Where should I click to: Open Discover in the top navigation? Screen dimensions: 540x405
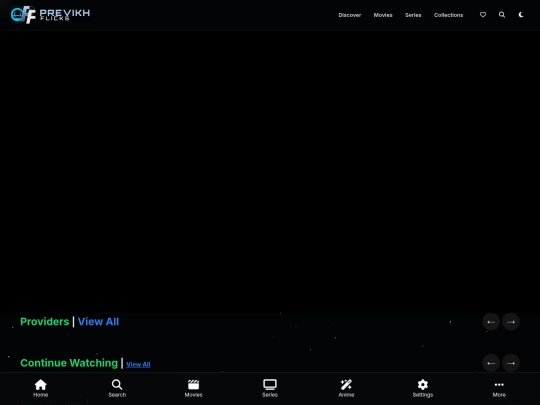(x=350, y=15)
